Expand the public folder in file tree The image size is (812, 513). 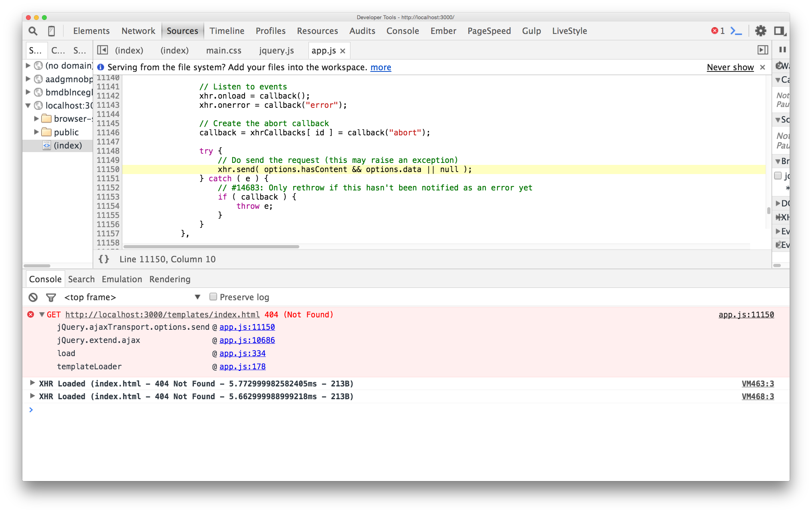[36, 132]
